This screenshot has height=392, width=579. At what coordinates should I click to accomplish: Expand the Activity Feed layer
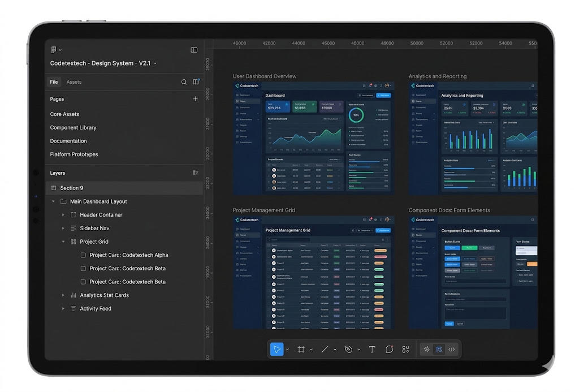pyautogui.click(x=63, y=308)
